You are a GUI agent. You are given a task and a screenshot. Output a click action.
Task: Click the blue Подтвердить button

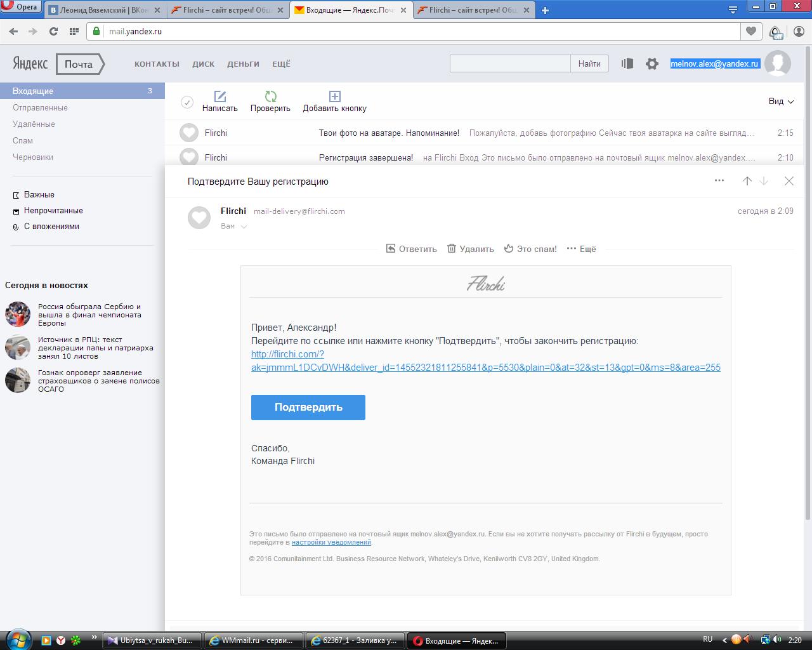pos(308,408)
